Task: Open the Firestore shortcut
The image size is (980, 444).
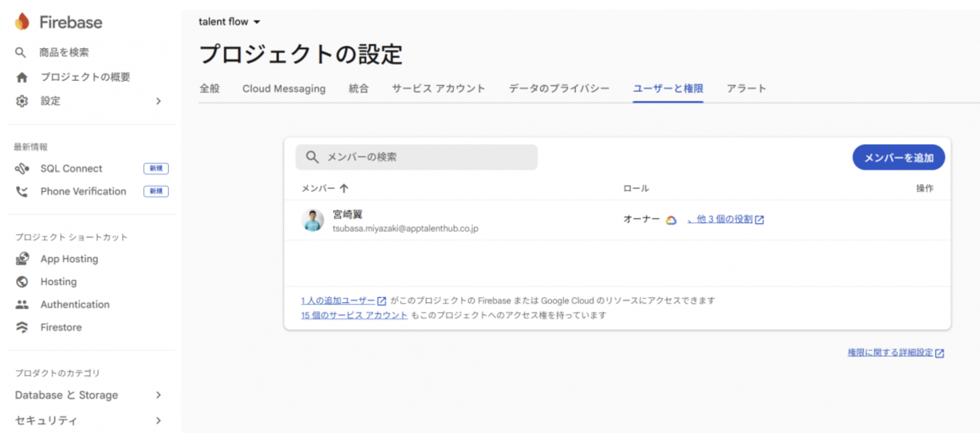Action: pyautogui.click(x=61, y=327)
